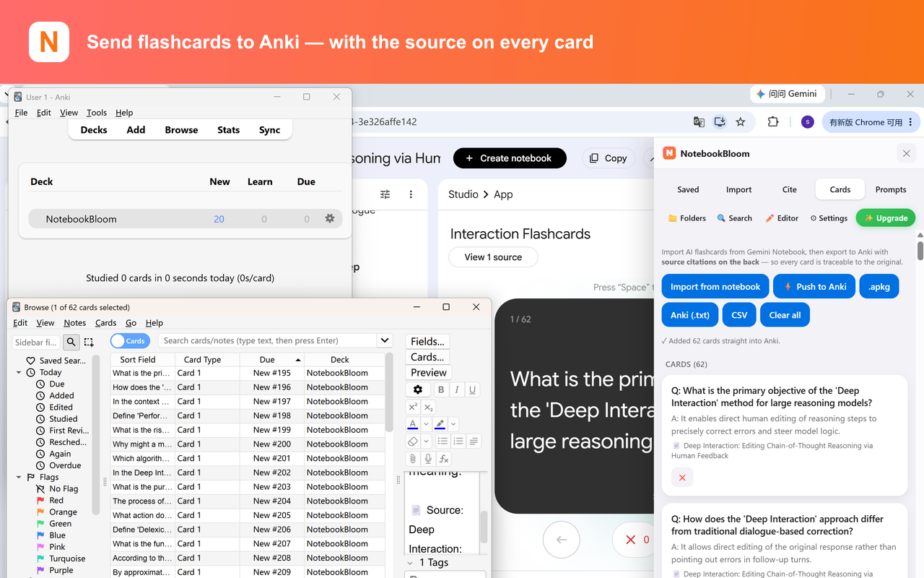
Task: Activate the sidebar selection tool in Browse
Action: [89, 342]
